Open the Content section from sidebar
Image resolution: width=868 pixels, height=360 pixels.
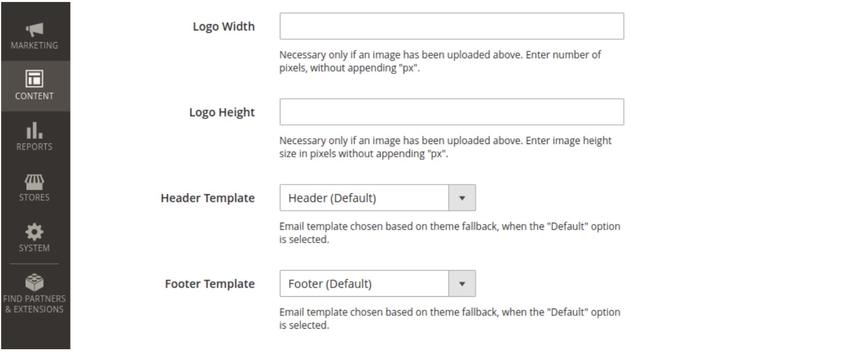[34, 86]
